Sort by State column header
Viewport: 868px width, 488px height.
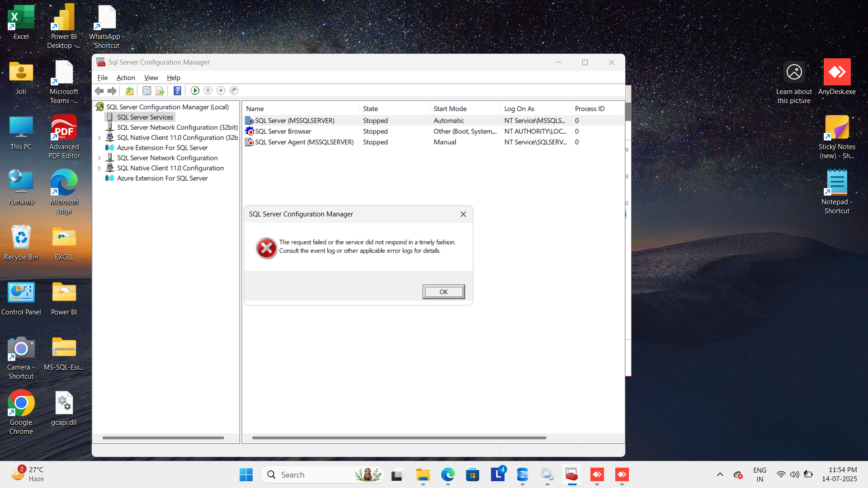click(395, 109)
